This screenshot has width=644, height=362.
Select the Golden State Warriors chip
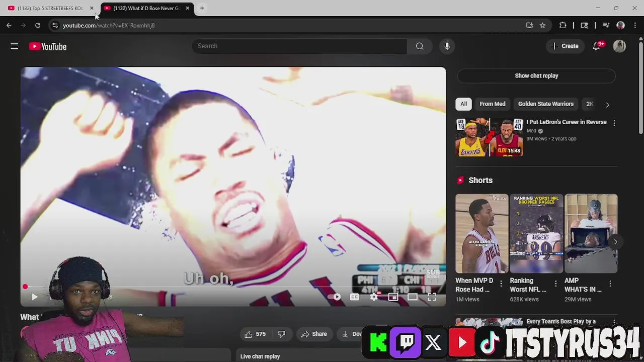click(545, 104)
